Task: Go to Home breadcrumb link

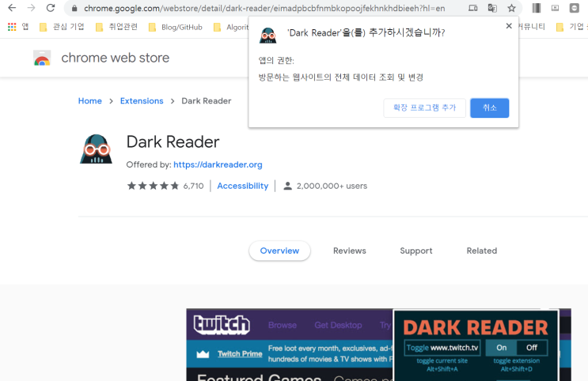Action: coord(90,100)
